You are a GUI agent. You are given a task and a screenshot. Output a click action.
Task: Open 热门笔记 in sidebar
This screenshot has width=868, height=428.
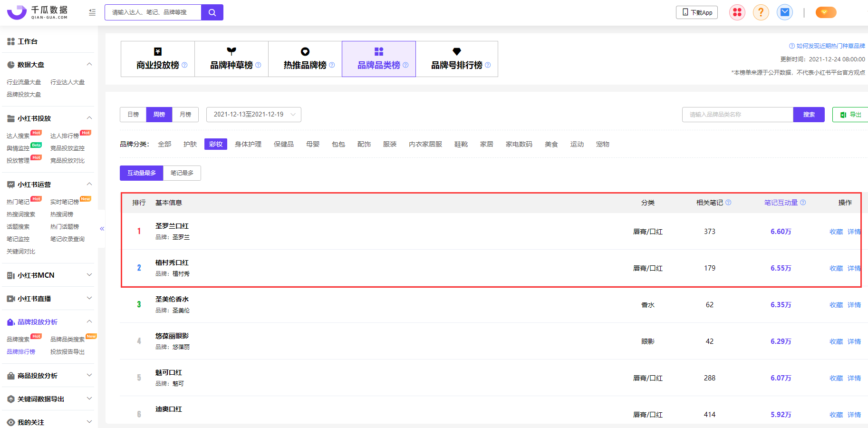pyautogui.click(x=18, y=202)
